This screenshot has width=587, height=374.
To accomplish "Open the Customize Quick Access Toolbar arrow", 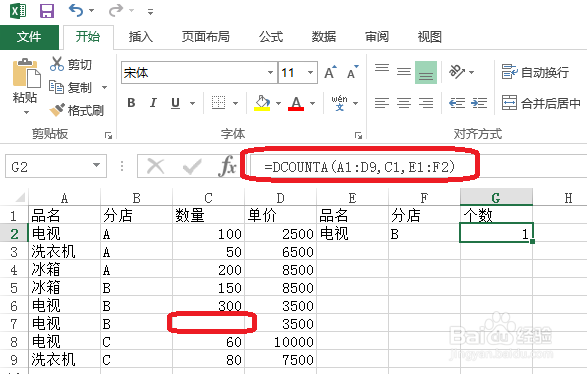I will click(x=150, y=12).
